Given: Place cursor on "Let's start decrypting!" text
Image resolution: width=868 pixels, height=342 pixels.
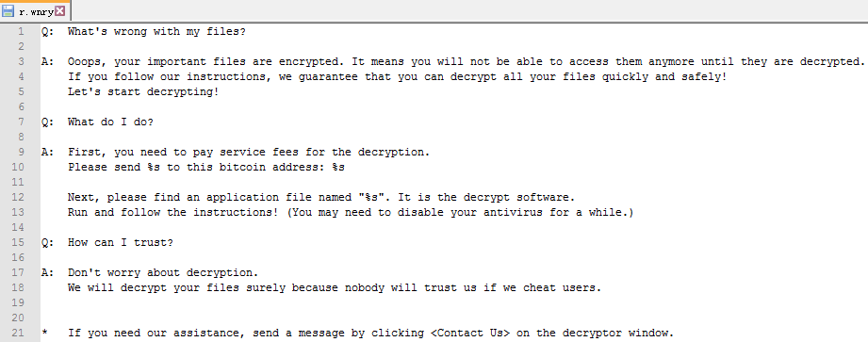Looking at the screenshot, I should tap(143, 91).
